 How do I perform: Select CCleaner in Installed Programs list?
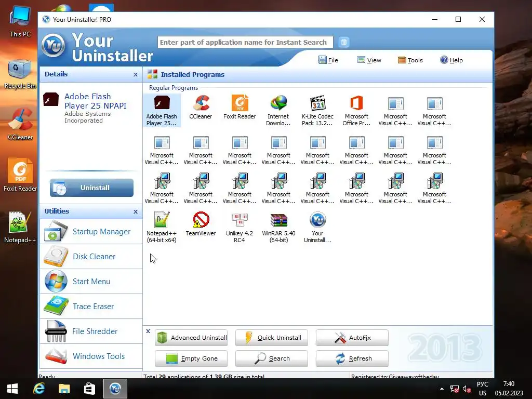point(201,107)
